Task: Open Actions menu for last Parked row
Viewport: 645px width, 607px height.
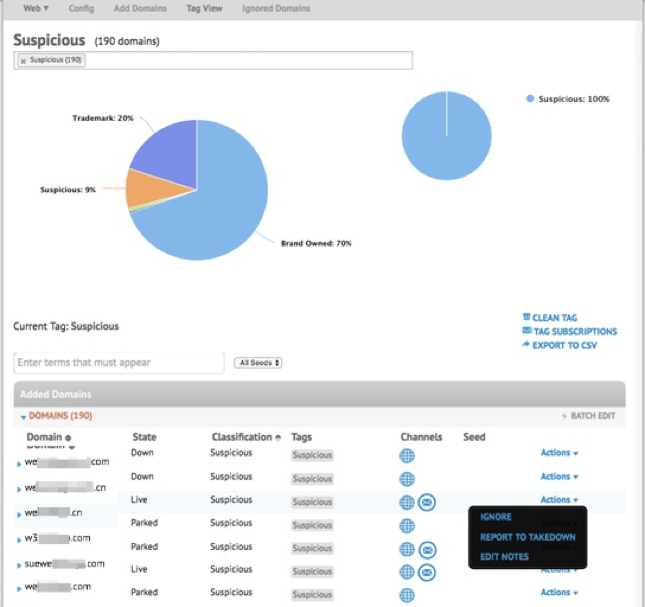Action: [559, 592]
